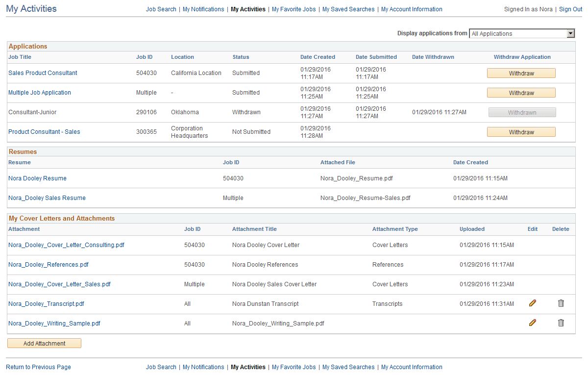Screen dimensions: 588x375
Task: Withdraw the Multiple Job Application
Action: point(521,93)
